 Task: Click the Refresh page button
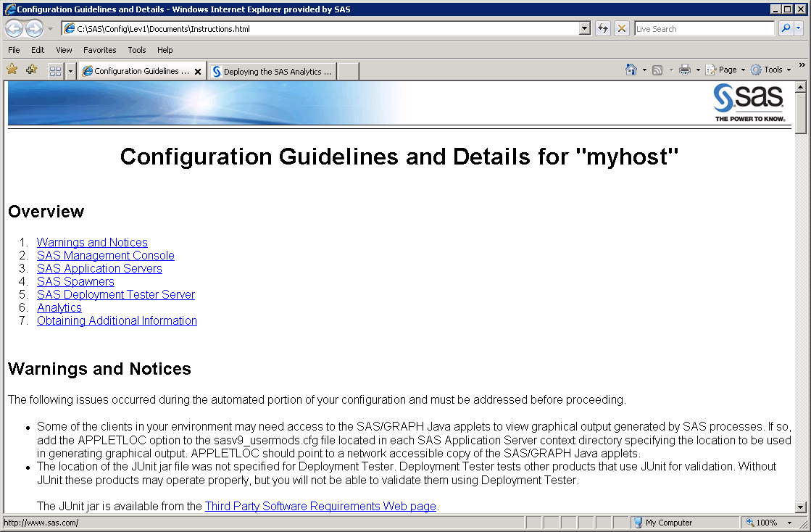coord(602,29)
